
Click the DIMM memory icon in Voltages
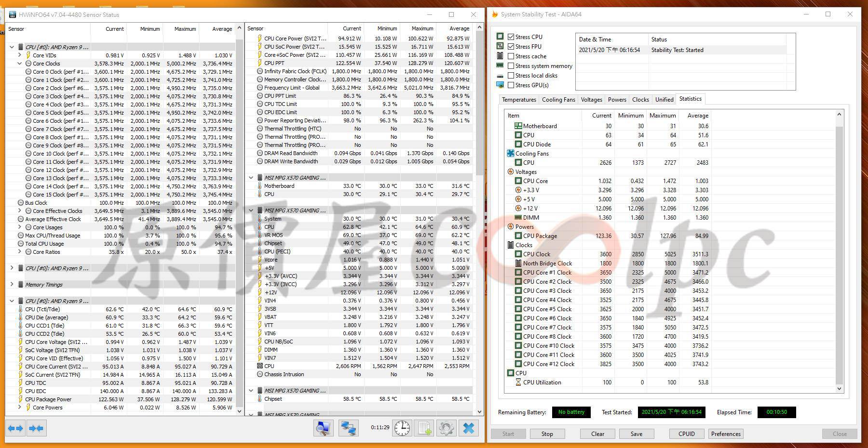pos(518,217)
